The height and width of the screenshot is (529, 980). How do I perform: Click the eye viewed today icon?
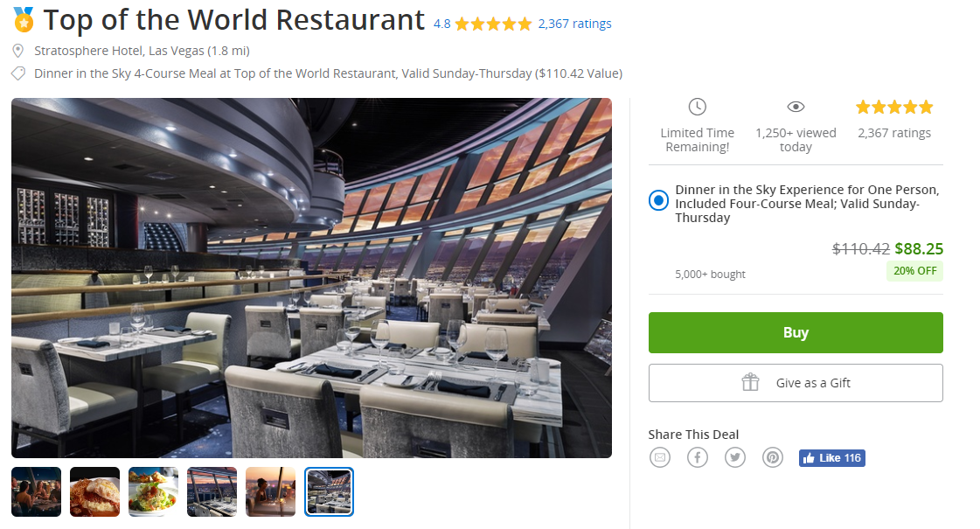(x=796, y=107)
